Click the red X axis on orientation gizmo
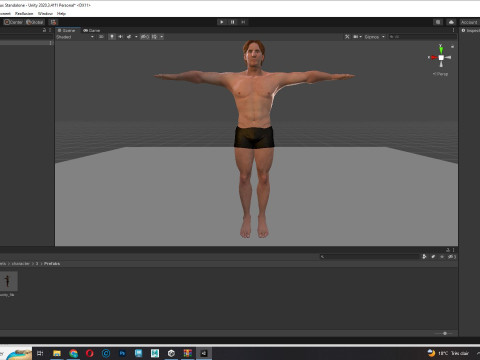The image size is (480, 360). [x=433, y=57]
